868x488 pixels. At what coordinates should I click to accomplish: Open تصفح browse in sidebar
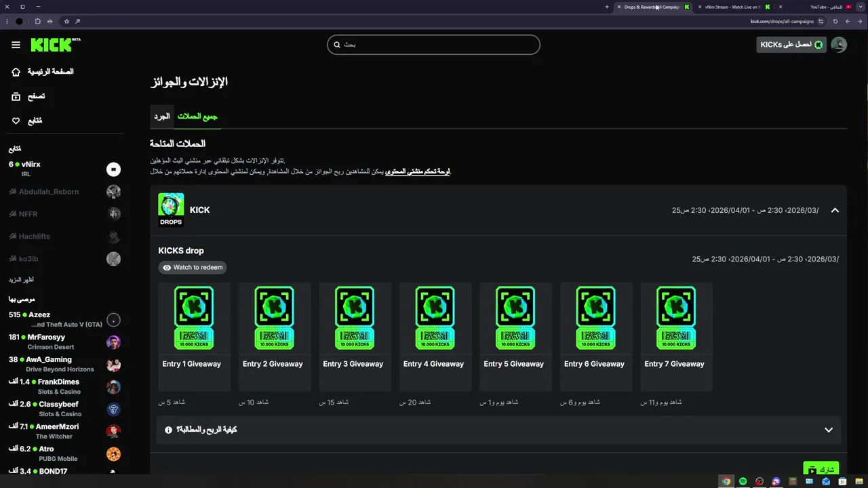pyautogui.click(x=28, y=96)
